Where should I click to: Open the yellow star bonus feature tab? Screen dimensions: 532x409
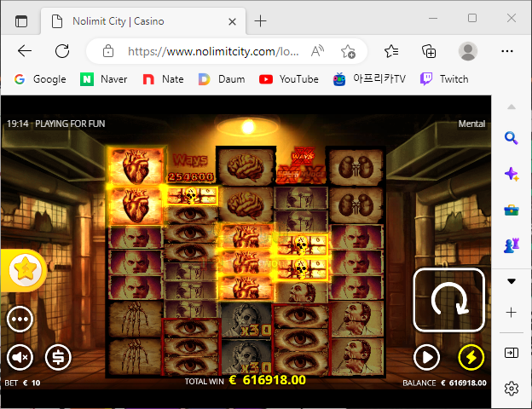pos(24,270)
